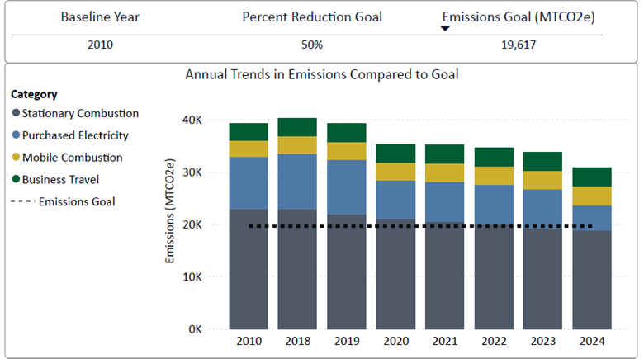Select the 50% reduction goal cell
The height and width of the screenshot is (359, 644).
click(312, 45)
